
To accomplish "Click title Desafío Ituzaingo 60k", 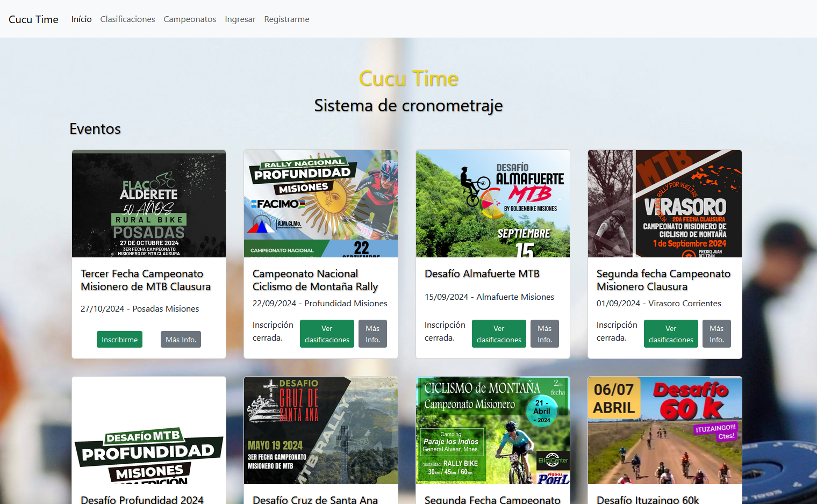I will pos(648,499).
